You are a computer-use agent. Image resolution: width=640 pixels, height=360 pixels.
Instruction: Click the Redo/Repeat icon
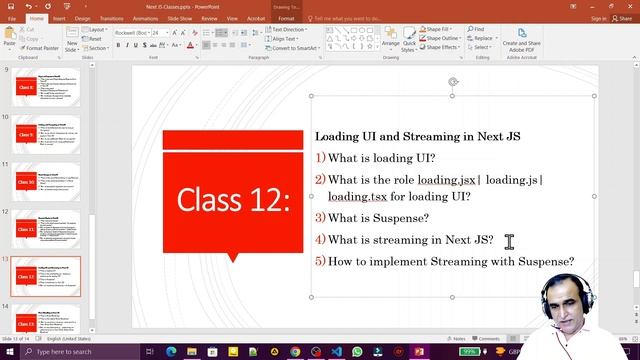click(48, 7)
